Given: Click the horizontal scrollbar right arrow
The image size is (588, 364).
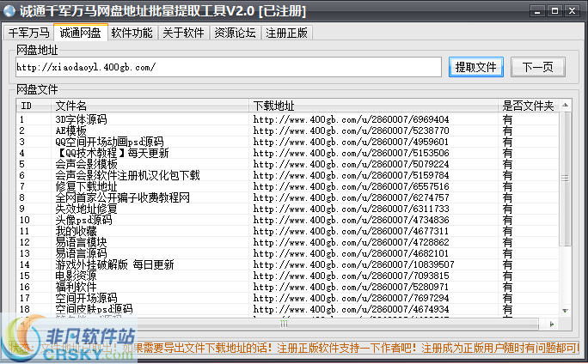Looking at the screenshot, I should pyautogui.click(x=552, y=325).
